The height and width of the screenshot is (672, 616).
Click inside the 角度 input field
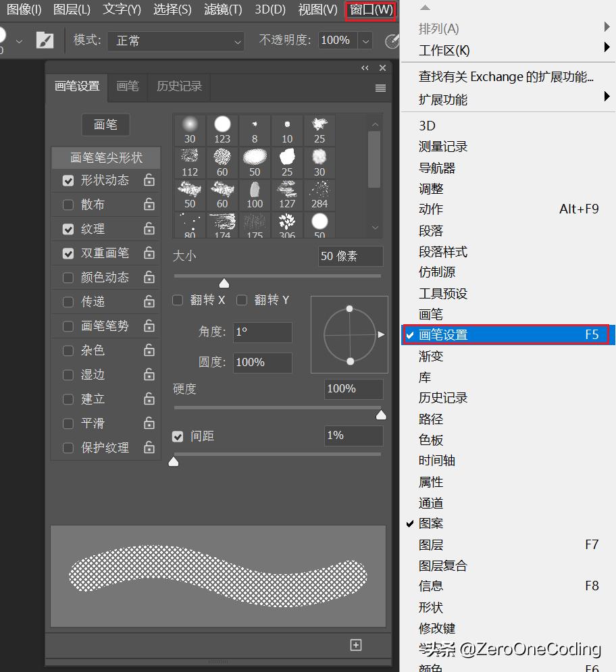(x=262, y=332)
